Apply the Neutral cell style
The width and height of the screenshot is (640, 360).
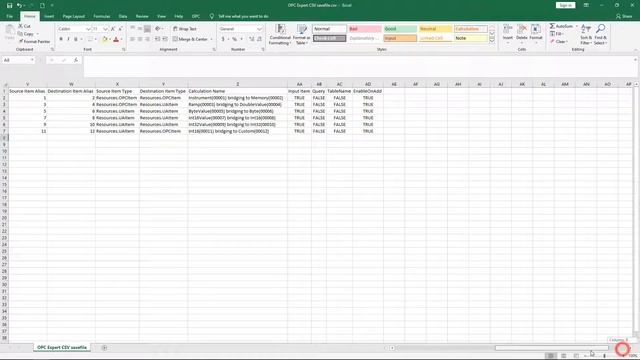pos(436,29)
